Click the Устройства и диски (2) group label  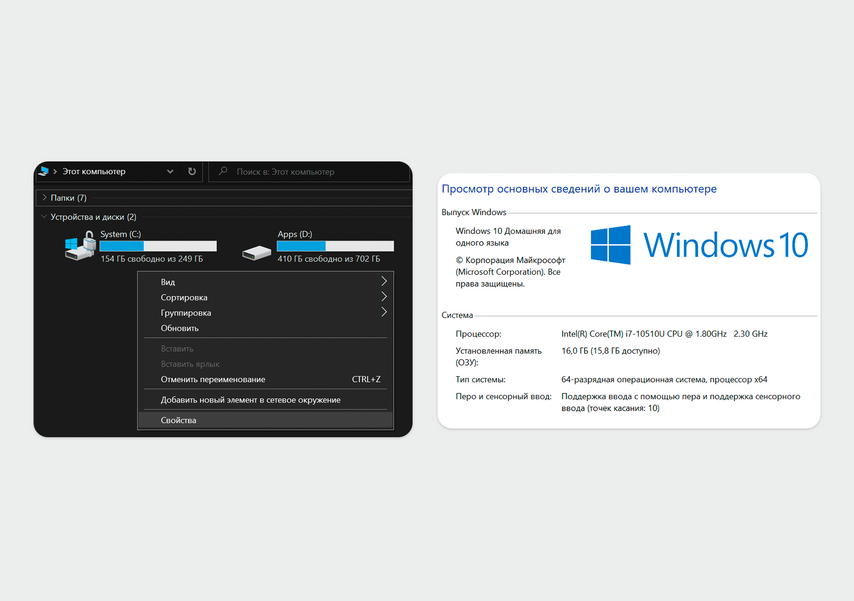coord(93,217)
